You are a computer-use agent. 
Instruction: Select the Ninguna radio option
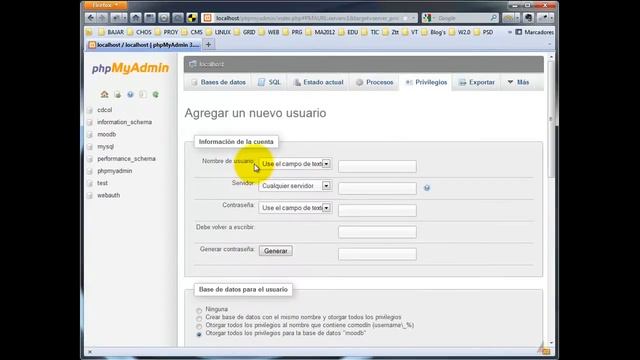coord(199,311)
